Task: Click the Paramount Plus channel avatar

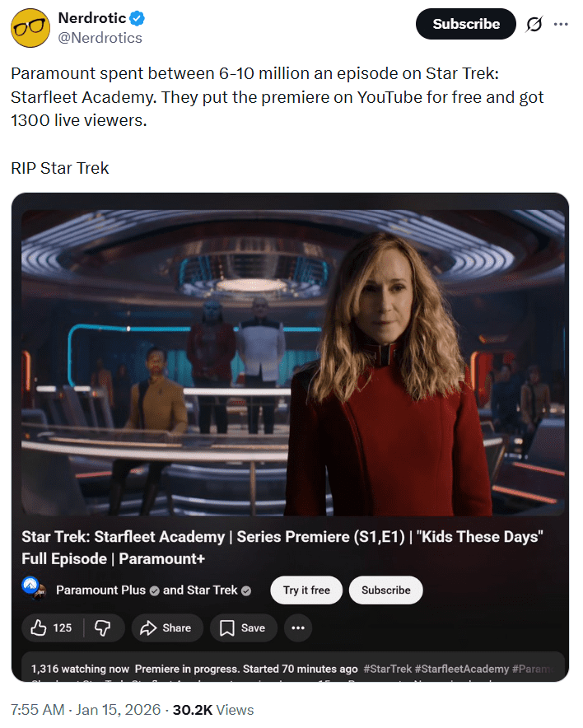Action: [x=34, y=588]
